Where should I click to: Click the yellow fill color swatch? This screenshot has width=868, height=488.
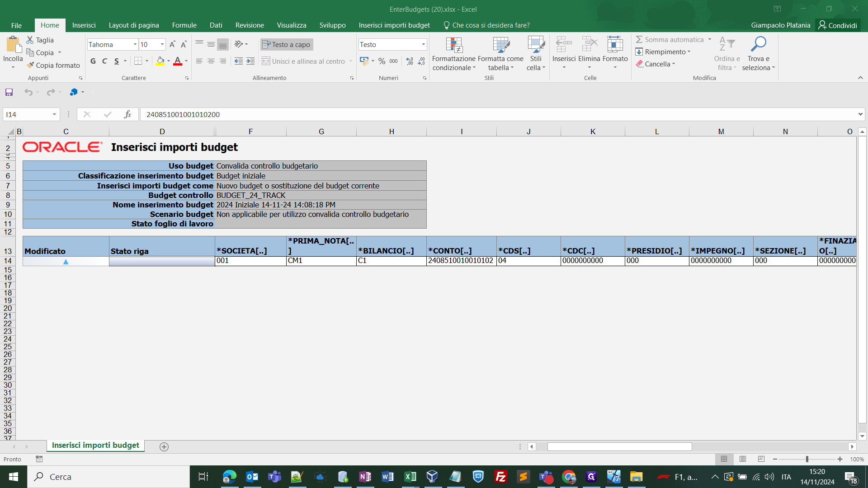tap(160, 61)
